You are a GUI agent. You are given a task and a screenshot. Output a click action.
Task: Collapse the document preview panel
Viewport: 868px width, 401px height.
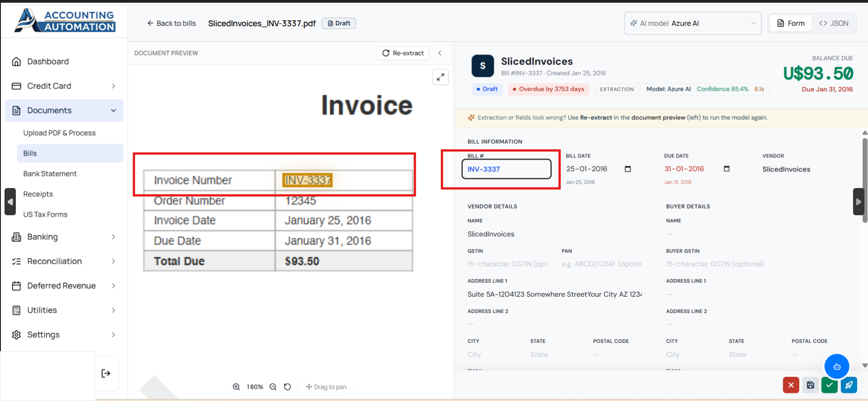(440, 53)
